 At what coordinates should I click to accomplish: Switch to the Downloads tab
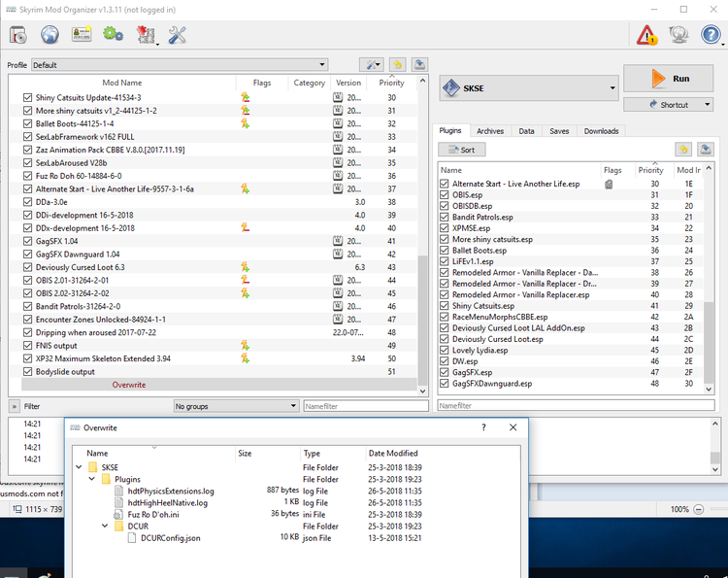click(x=601, y=131)
